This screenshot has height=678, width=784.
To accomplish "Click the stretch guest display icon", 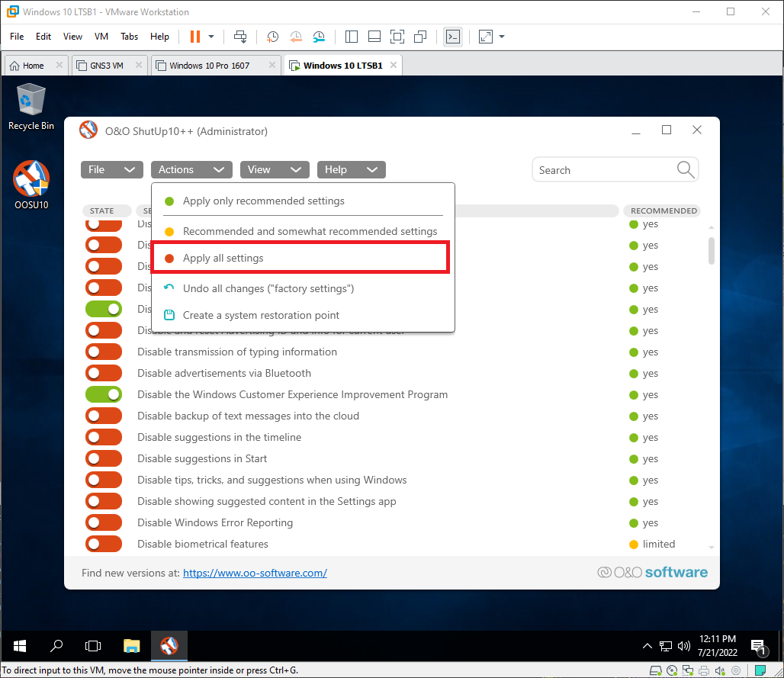I will coord(486,37).
